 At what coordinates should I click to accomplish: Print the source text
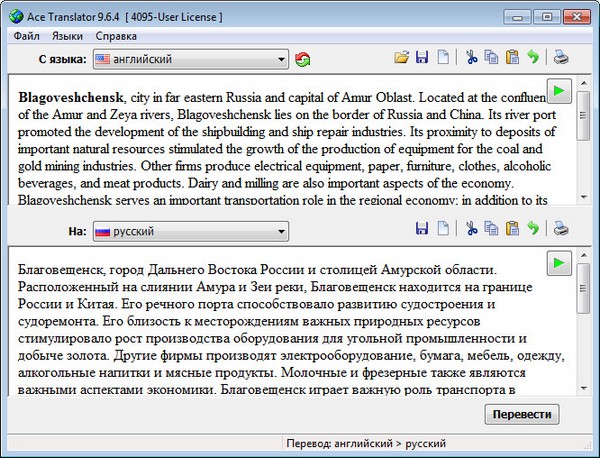[562, 59]
